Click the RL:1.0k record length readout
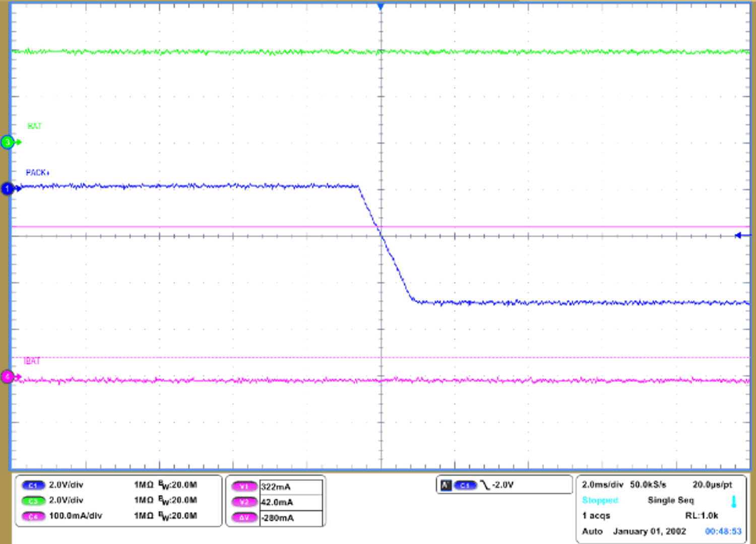The width and height of the screenshot is (756, 544). pyautogui.click(x=702, y=516)
